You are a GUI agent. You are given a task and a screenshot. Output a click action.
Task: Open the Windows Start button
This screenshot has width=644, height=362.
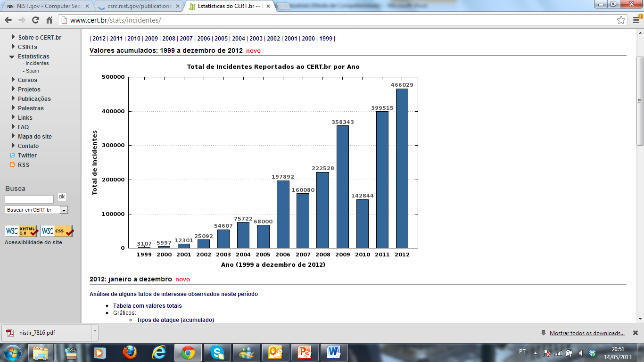pos(12,352)
